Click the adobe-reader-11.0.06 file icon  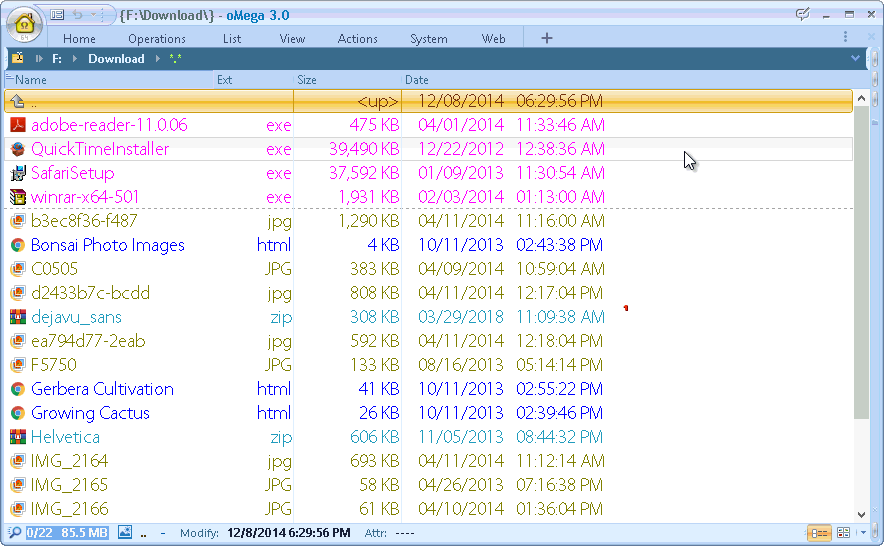coord(17,125)
